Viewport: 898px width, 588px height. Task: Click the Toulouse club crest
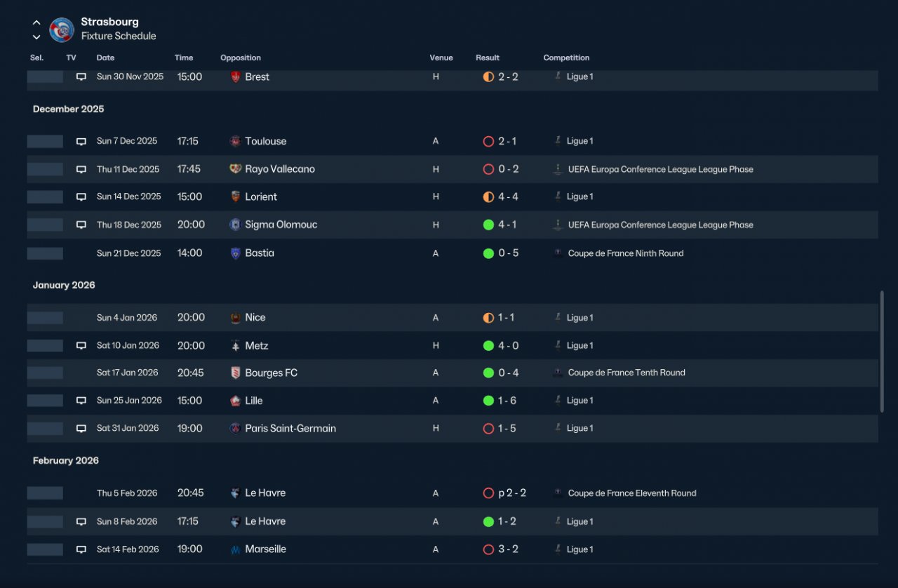point(236,141)
